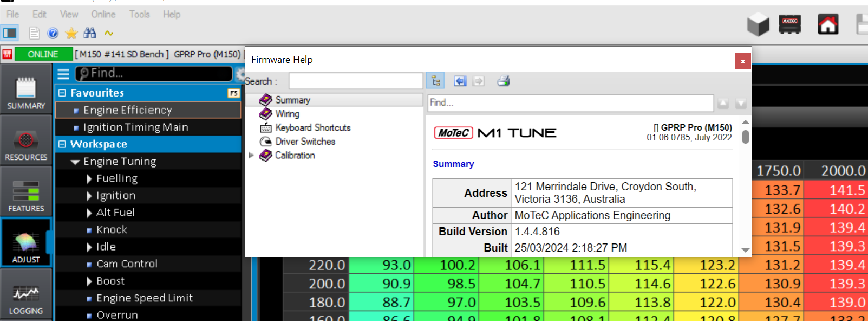This screenshot has height=321, width=868.
Task: Click the blue question mark help icon
Action: tap(53, 33)
